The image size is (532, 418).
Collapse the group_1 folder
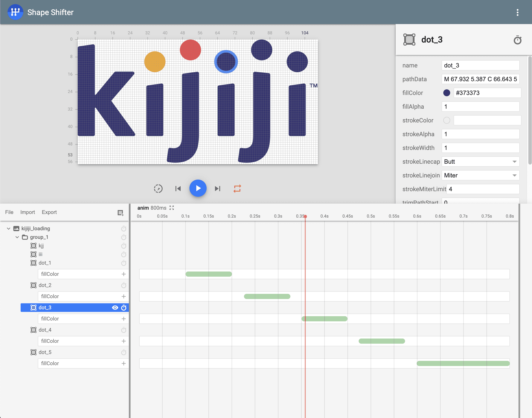(x=17, y=237)
